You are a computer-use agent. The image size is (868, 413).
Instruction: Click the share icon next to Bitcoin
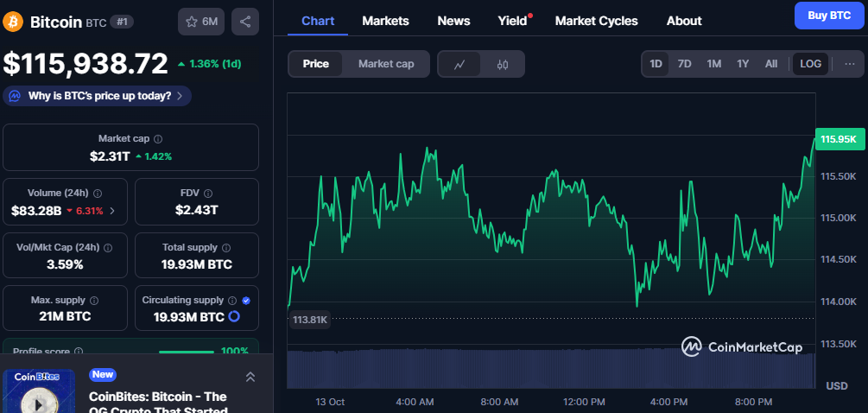[x=245, y=22]
